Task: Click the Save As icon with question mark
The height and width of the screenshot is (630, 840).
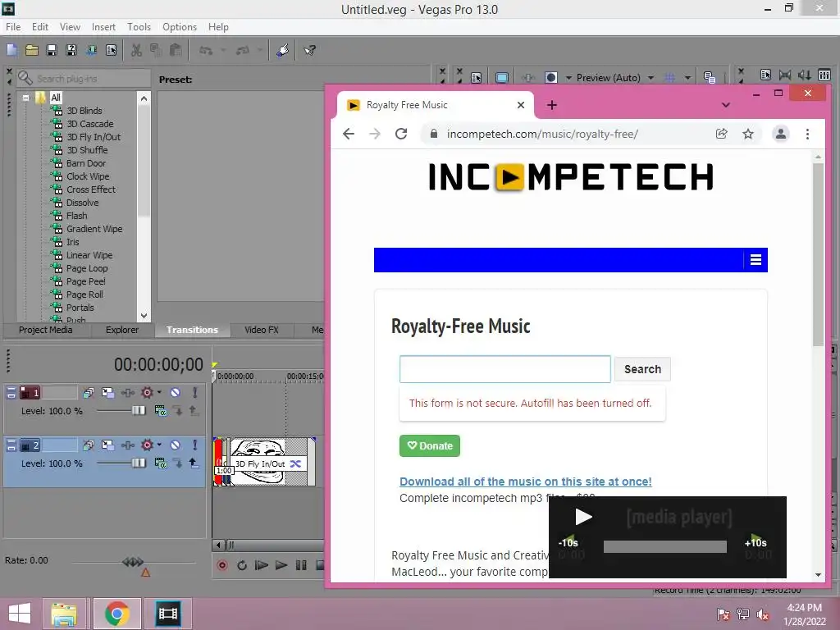Action: 71,50
